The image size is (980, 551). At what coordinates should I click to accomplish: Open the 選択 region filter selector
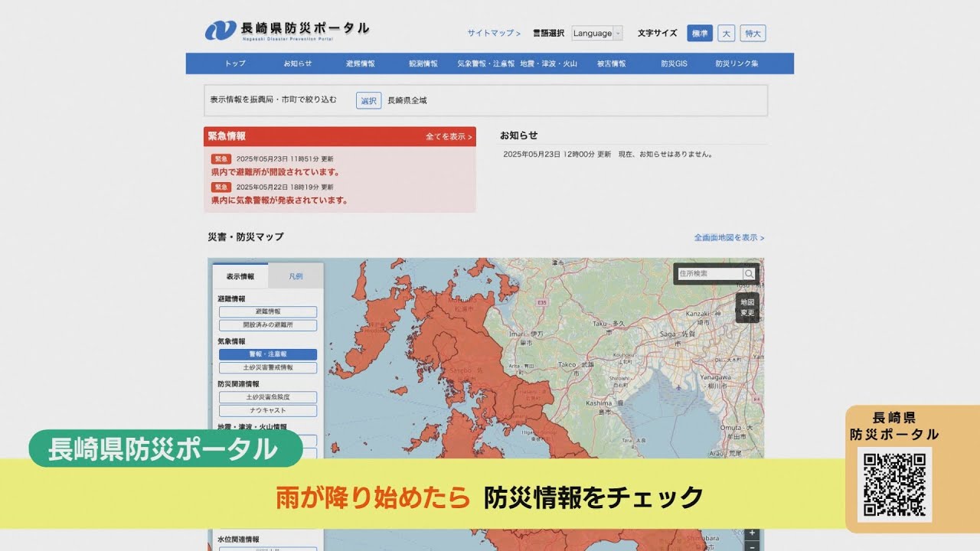point(368,101)
